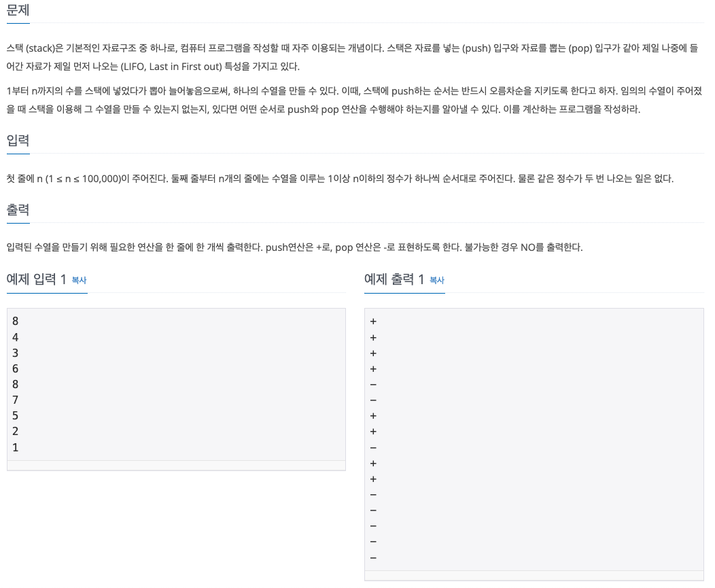Image resolution: width=715 pixels, height=588 pixels.
Task: Copy sample output 1 using 복사 link
Action: 437,280
